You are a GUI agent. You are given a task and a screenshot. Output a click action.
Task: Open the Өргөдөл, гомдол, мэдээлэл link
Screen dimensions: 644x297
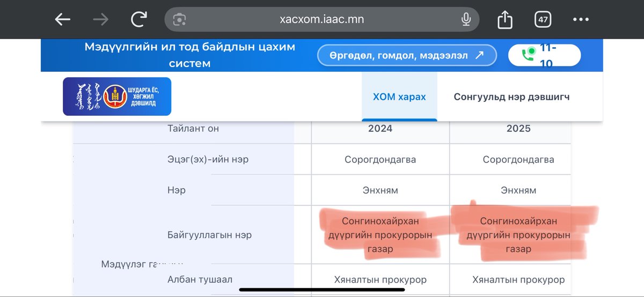pos(407,55)
